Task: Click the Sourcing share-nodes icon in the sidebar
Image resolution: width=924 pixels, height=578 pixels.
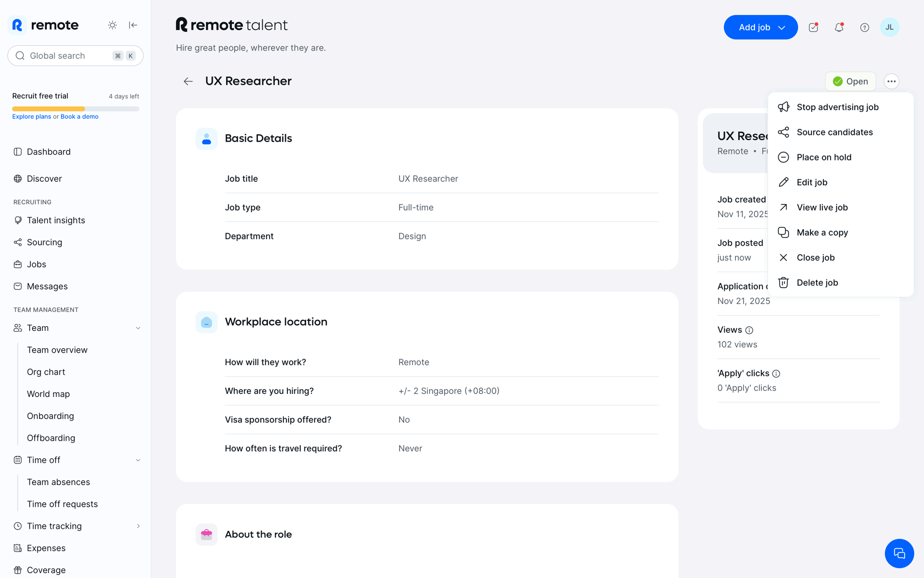Action: [x=18, y=242]
